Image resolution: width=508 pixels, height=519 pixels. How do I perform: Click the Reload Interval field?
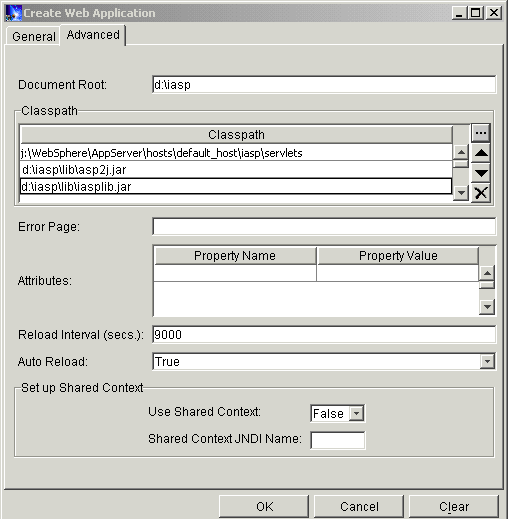tap(324, 334)
